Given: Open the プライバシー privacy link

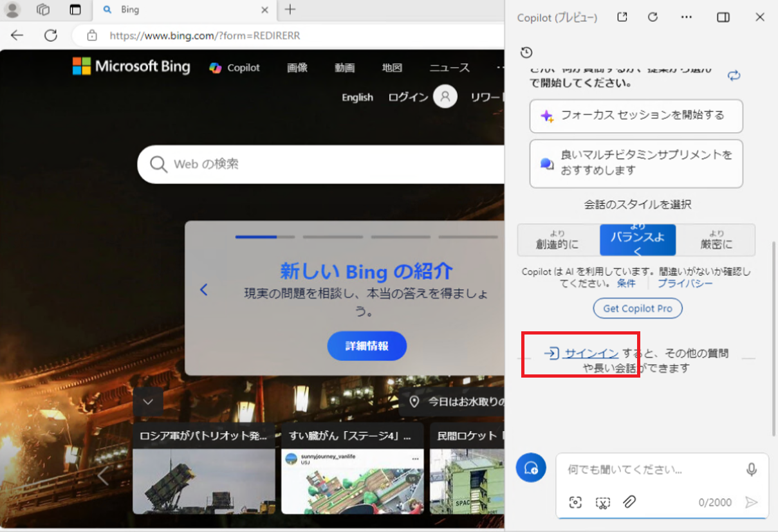Looking at the screenshot, I should pos(685,284).
